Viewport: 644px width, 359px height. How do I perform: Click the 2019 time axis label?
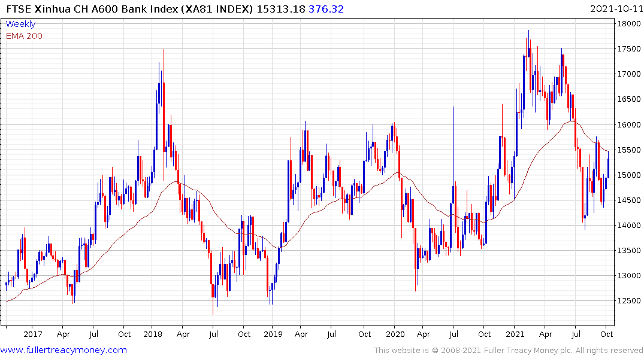(x=273, y=334)
